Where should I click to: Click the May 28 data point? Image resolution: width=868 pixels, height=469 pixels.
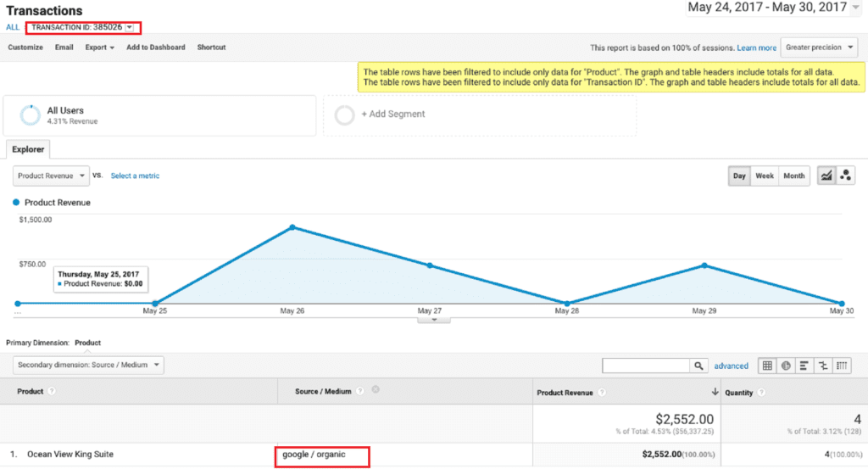[567, 304]
